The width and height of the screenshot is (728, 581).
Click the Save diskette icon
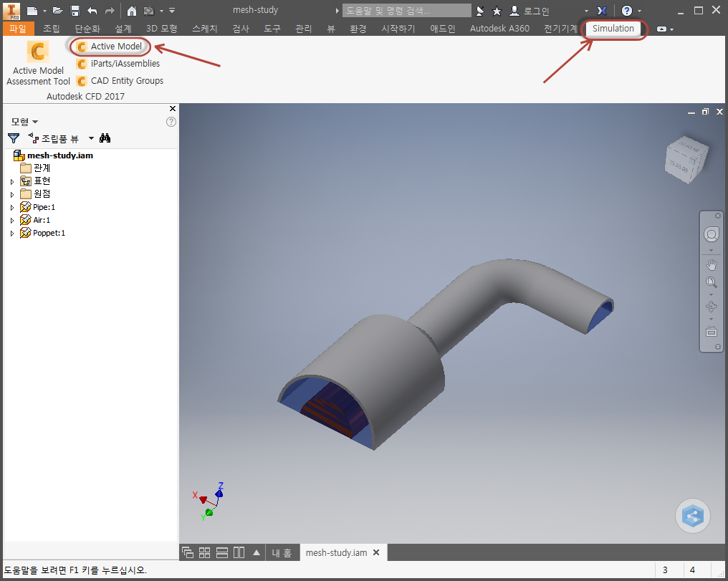coord(75,11)
